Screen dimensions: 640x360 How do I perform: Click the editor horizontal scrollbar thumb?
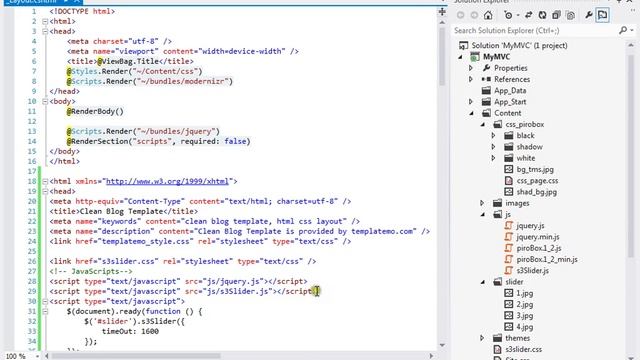coord(136,356)
